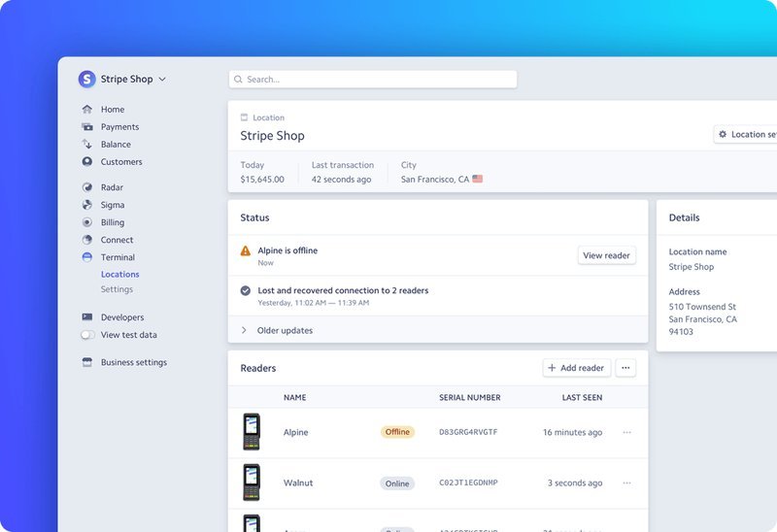Click the Home house icon
The image size is (777, 532).
tap(87, 109)
